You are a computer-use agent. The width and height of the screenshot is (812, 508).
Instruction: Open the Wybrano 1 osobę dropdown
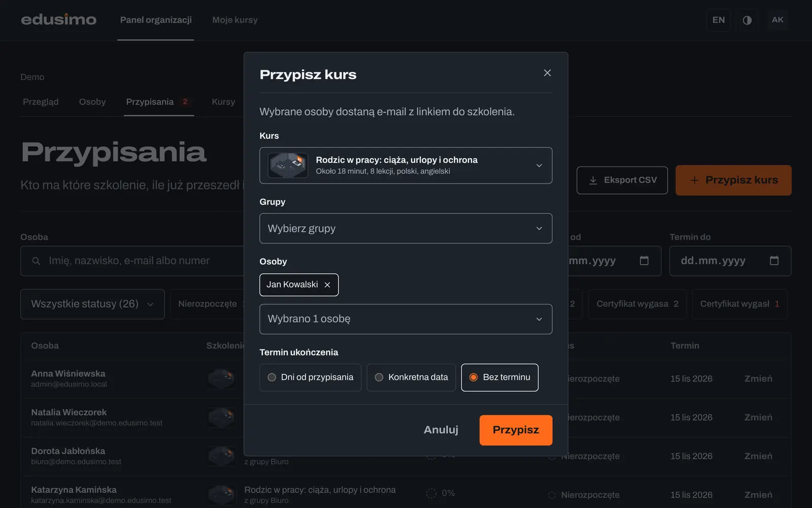pyautogui.click(x=405, y=319)
